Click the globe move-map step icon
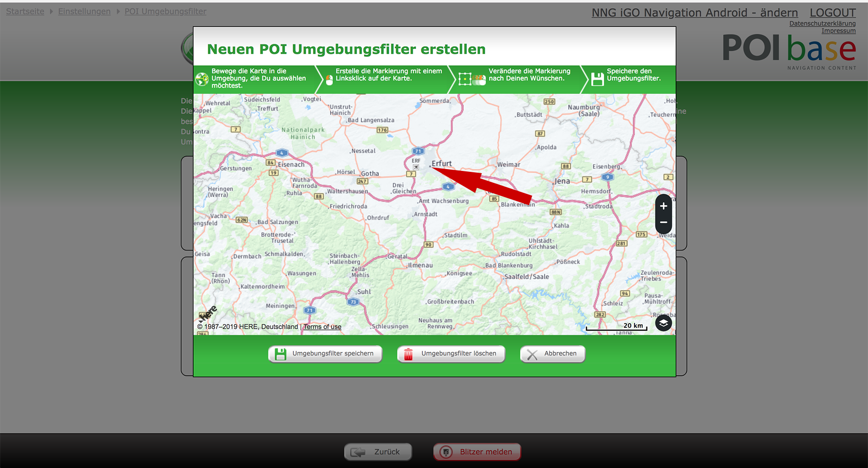 (x=202, y=79)
